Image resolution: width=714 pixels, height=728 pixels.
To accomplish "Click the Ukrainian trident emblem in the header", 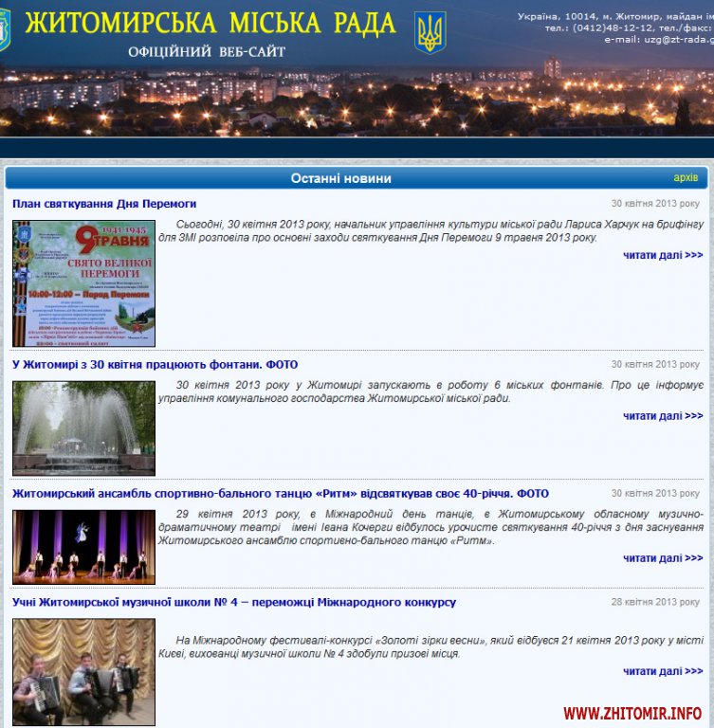I will [430, 32].
